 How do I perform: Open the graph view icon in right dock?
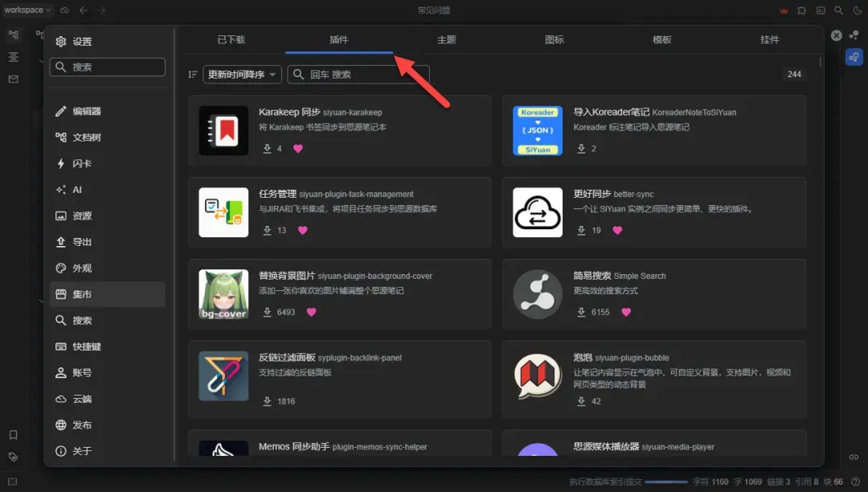[854, 35]
